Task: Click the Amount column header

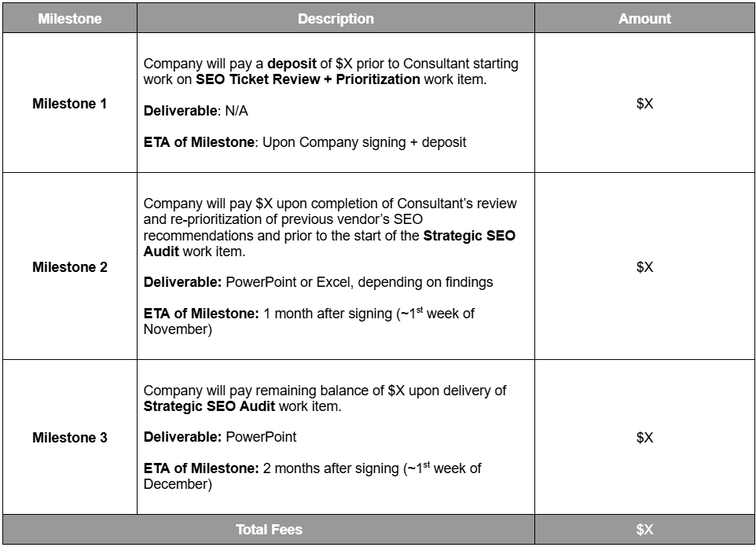Action: 644,19
